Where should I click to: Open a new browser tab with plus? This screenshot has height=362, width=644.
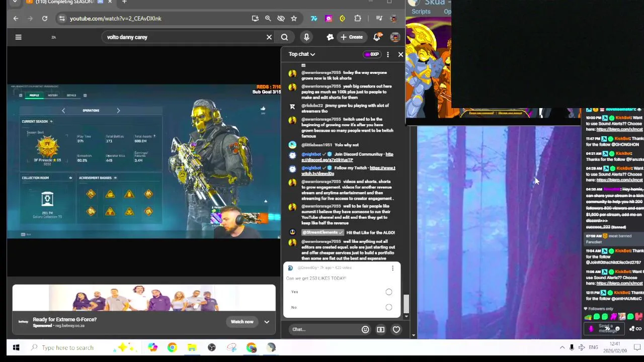pos(124,2)
